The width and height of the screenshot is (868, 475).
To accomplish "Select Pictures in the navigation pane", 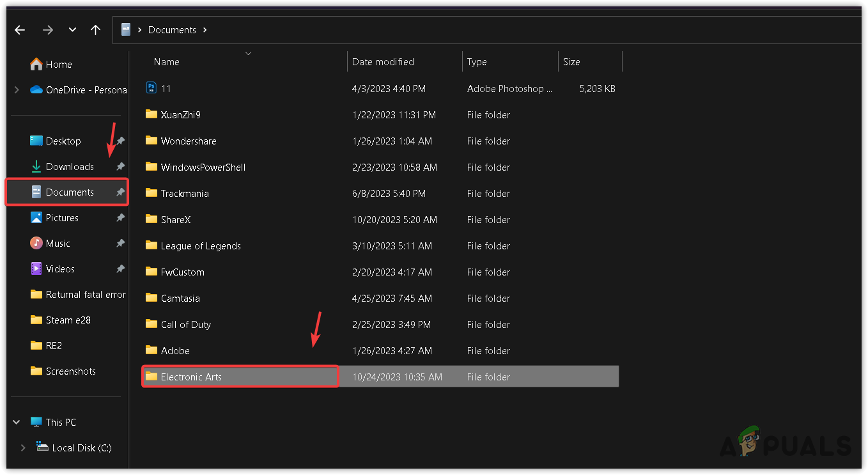I will (62, 218).
